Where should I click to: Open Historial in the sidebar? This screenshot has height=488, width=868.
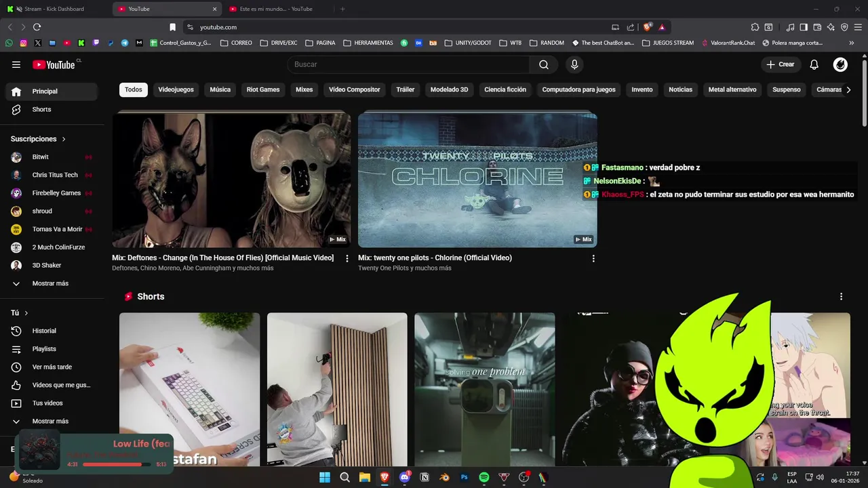[x=52, y=331]
